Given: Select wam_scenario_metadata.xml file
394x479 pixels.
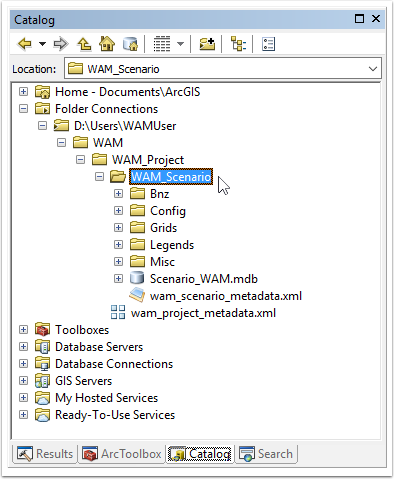Looking at the screenshot, I should pyautogui.click(x=226, y=296).
